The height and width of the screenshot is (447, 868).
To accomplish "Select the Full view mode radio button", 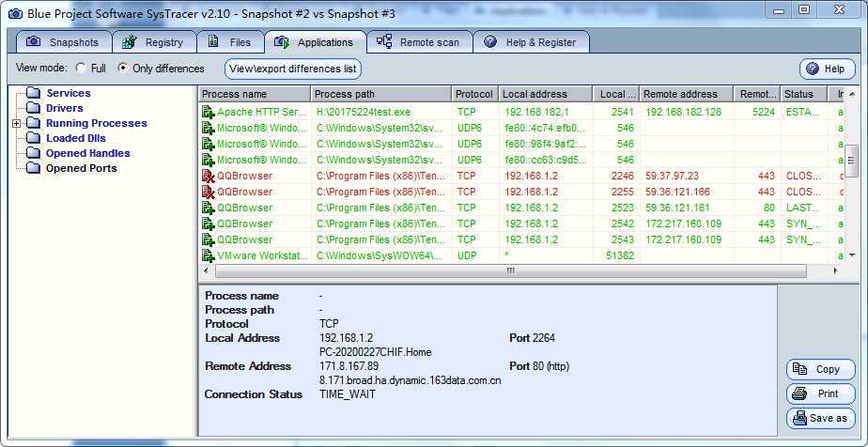I will point(80,69).
